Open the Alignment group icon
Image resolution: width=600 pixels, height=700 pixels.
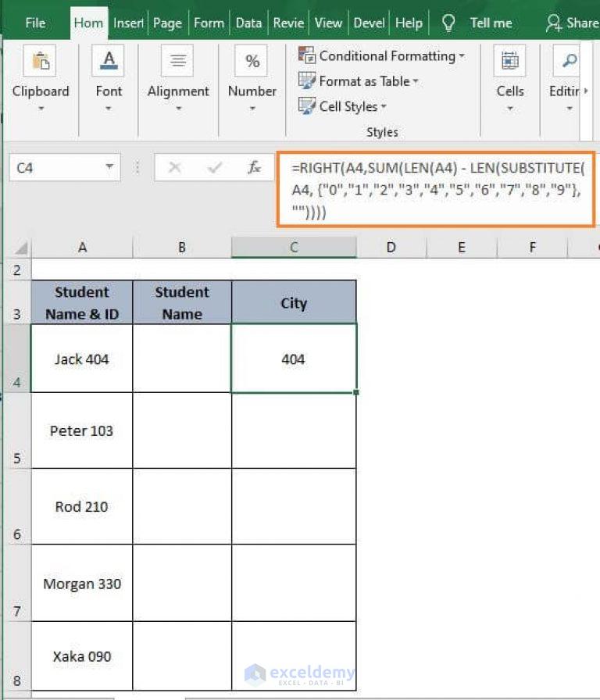[177, 61]
